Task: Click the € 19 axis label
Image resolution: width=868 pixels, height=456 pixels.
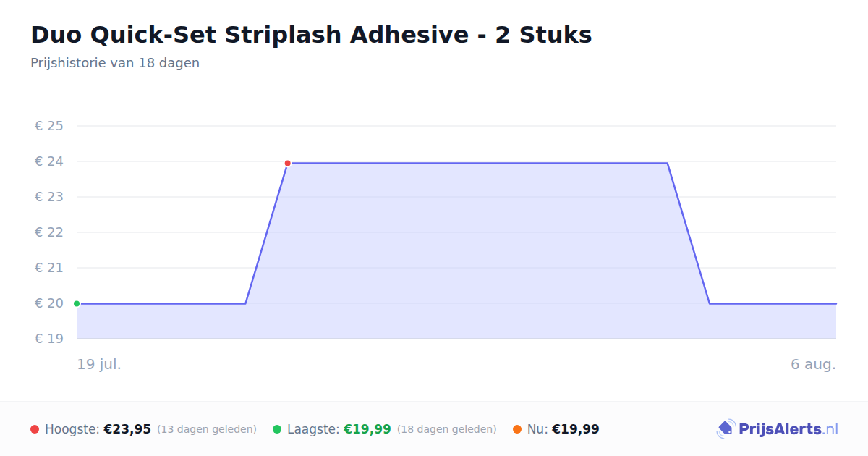Action: tap(49, 339)
